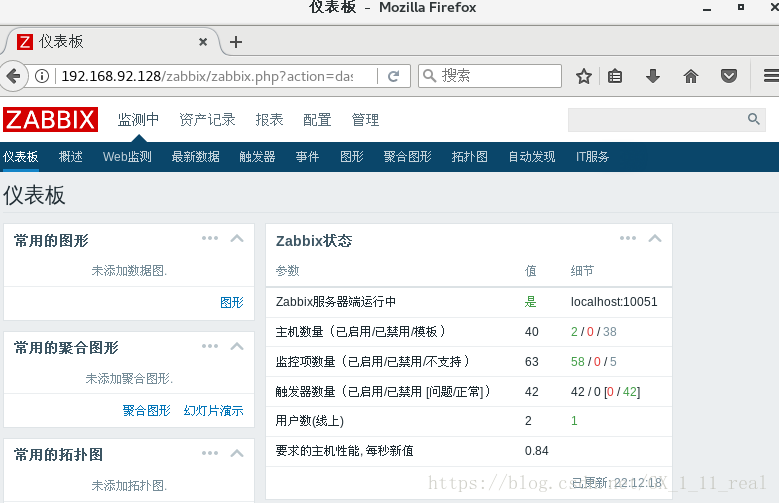Open options menu of Zabbix状态 widget

[x=628, y=238]
